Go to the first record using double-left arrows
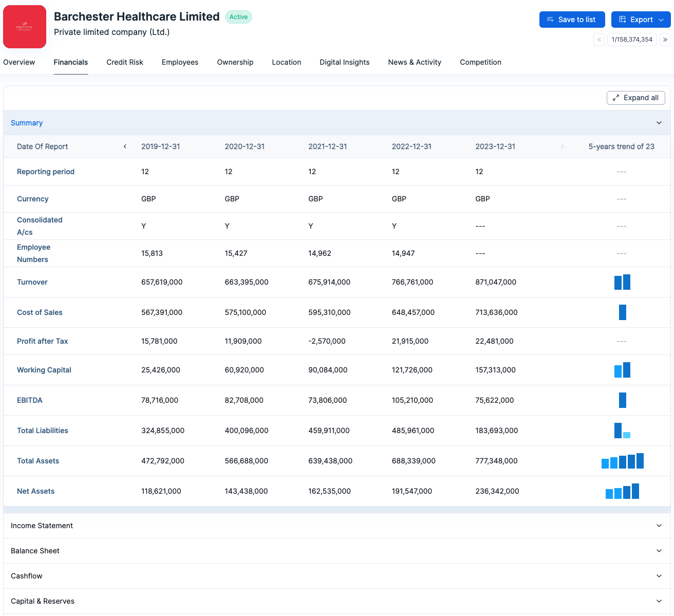Image resolution: width=674 pixels, height=616 pixels. tap(599, 40)
